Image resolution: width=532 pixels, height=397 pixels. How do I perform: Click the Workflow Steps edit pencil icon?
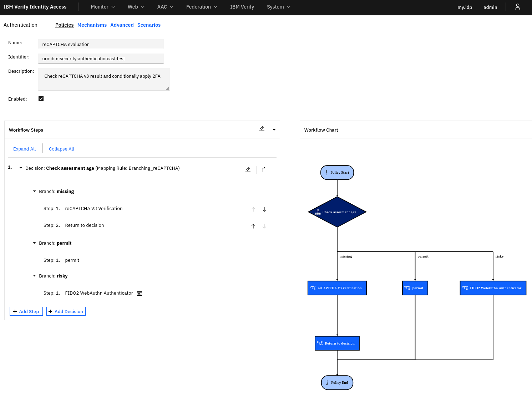pos(262,129)
